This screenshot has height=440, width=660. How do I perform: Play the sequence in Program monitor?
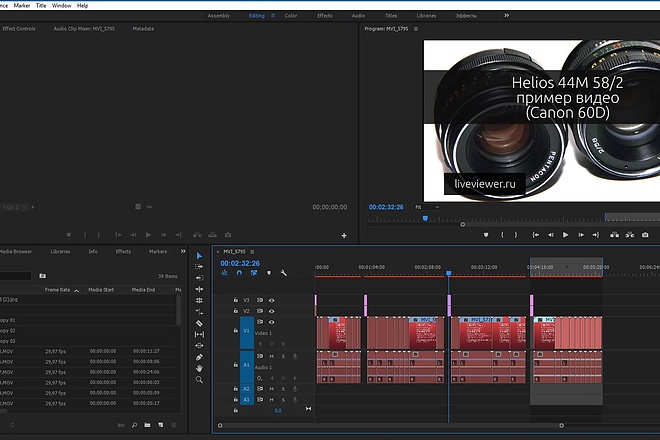pyautogui.click(x=565, y=235)
